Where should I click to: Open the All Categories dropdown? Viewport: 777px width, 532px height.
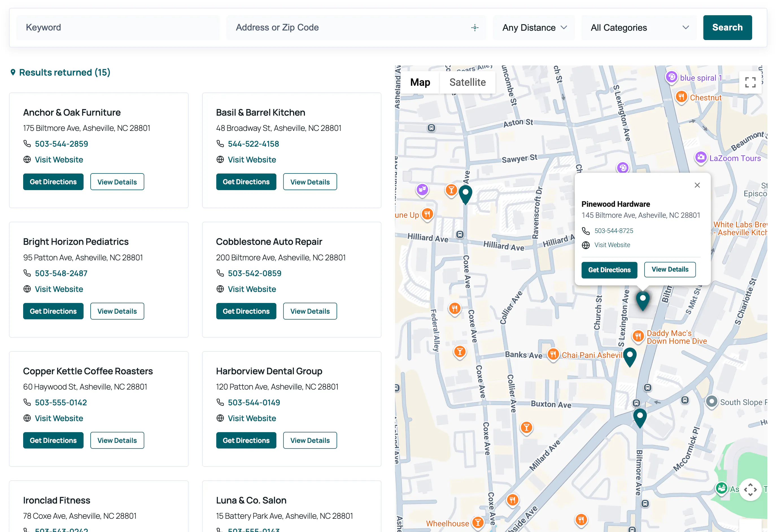639,28
